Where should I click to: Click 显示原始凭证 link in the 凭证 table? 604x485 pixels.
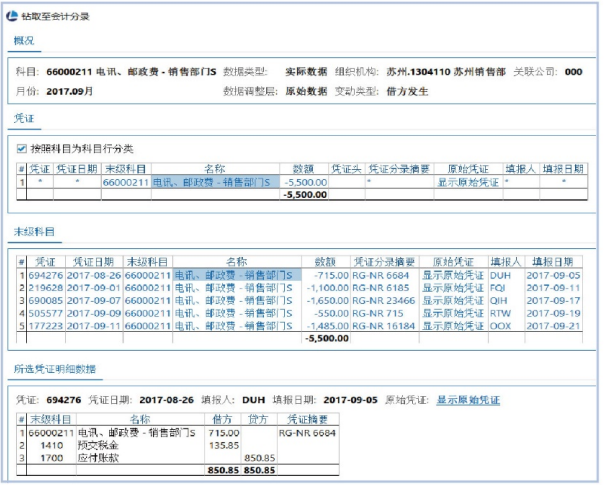coord(467,183)
